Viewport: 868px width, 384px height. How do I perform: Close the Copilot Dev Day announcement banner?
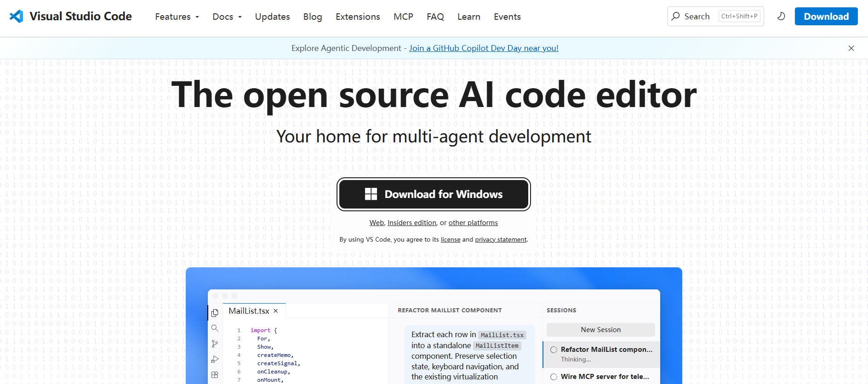point(851,48)
